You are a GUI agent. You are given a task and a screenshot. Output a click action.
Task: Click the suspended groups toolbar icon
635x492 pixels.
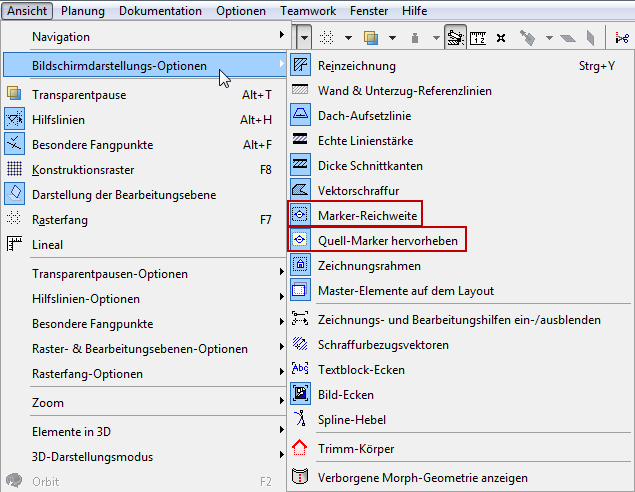click(455, 37)
